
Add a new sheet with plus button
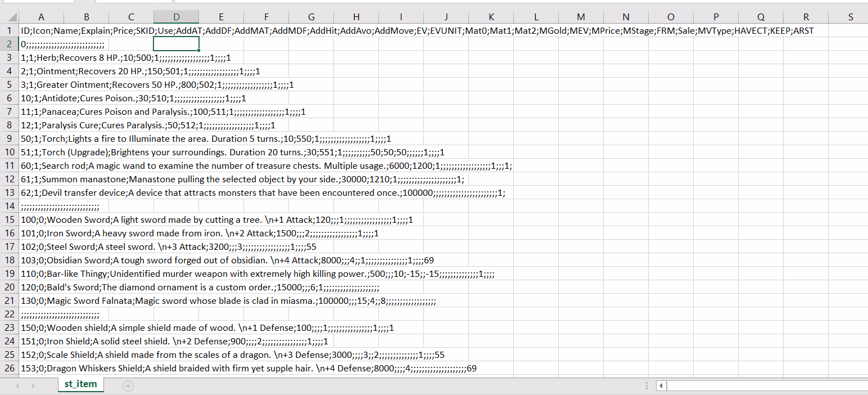coord(128,385)
